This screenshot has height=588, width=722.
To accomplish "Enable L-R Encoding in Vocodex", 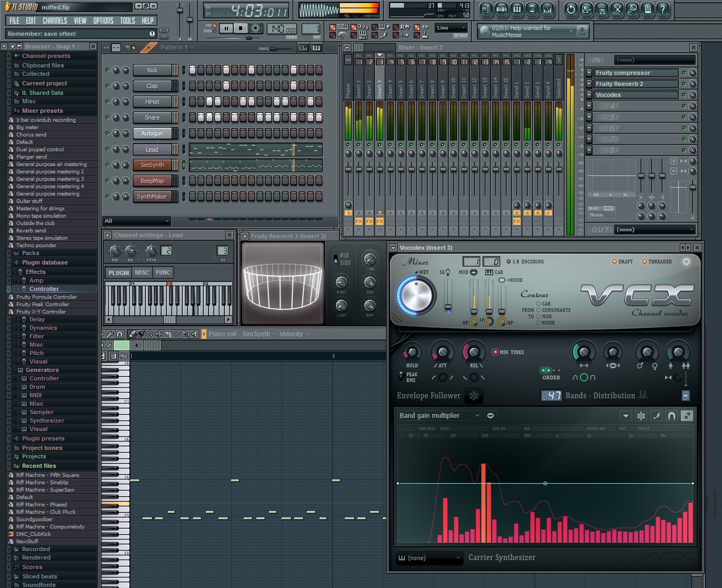I will [x=509, y=262].
